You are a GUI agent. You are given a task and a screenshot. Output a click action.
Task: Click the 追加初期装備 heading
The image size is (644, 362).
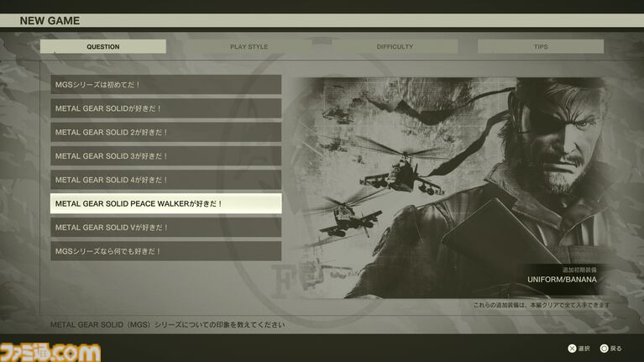[579, 270]
